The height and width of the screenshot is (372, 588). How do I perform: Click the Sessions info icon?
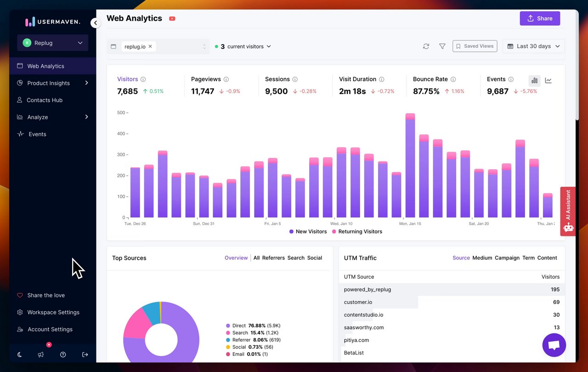click(x=295, y=80)
